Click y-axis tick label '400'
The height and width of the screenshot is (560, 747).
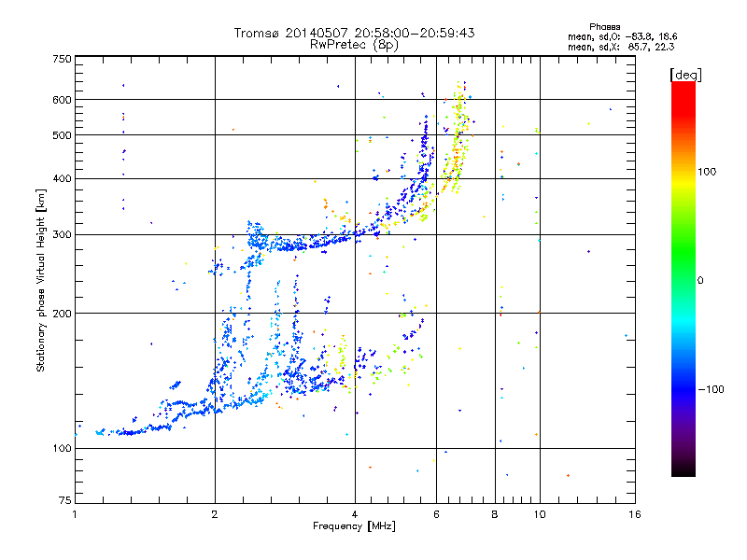pos(62,178)
